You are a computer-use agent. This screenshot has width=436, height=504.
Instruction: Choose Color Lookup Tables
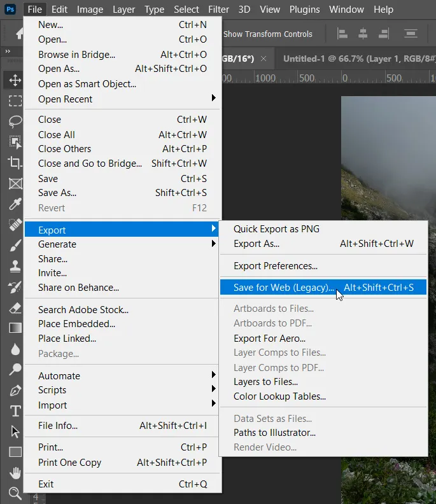click(x=323, y=396)
